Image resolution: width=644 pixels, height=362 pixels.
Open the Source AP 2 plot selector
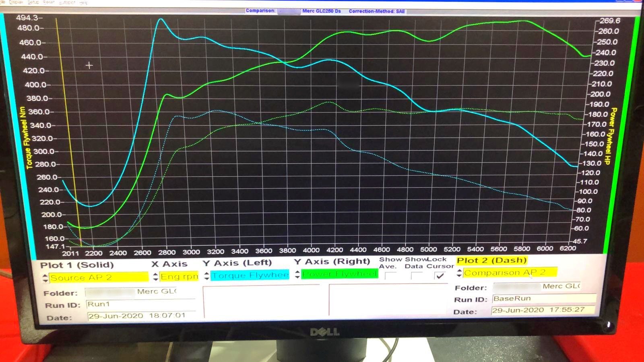[99, 277]
